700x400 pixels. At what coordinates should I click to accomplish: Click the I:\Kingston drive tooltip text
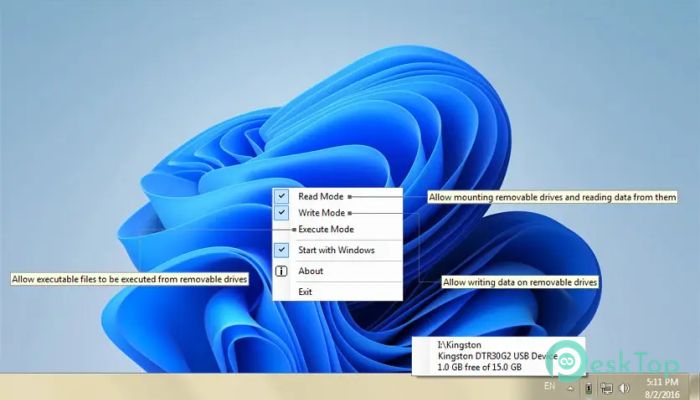click(459, 345)
